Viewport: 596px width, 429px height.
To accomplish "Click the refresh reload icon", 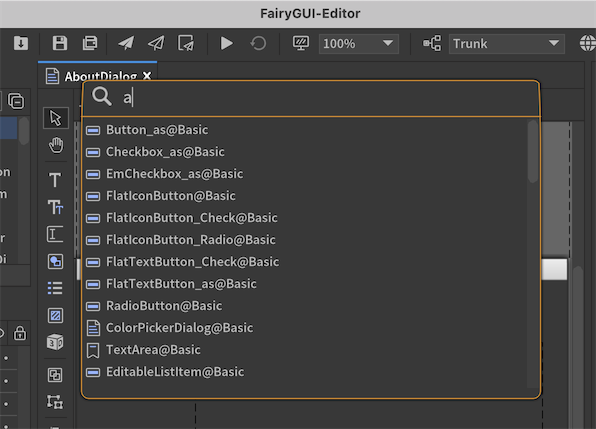I will [x=258, y=43].
